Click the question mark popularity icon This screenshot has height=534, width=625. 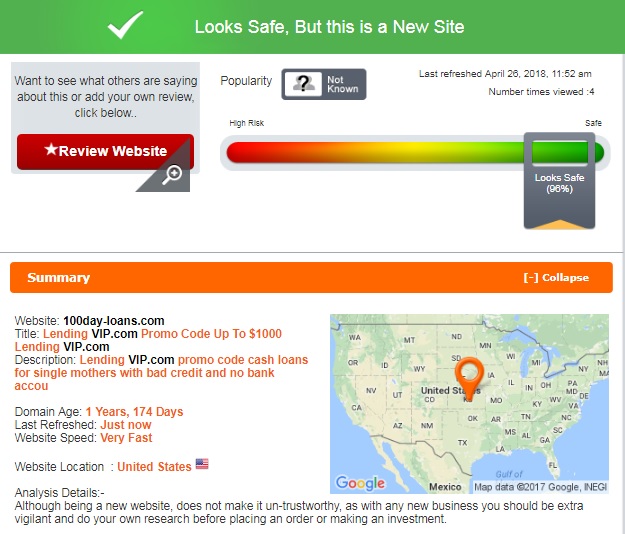click(302, 84)
